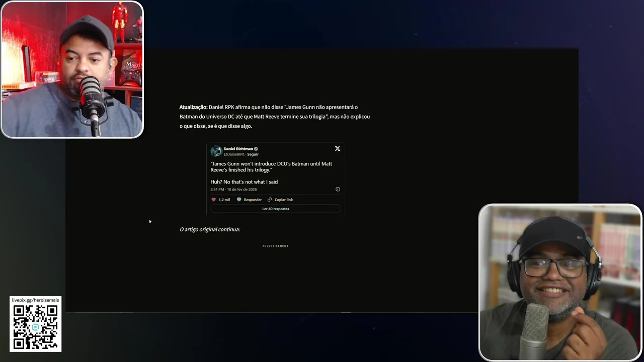The height and width of the screenshot is (362, 644).
Task: Click the livepix.gg/heroisemais URL text
Action: click(35, 300)
